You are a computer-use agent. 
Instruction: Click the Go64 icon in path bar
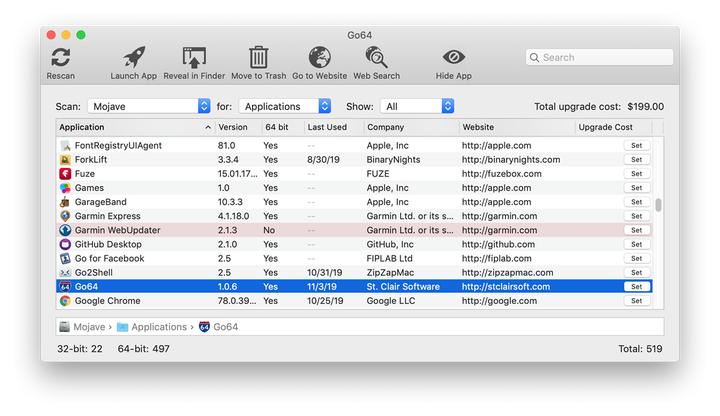tap(204, 326)
